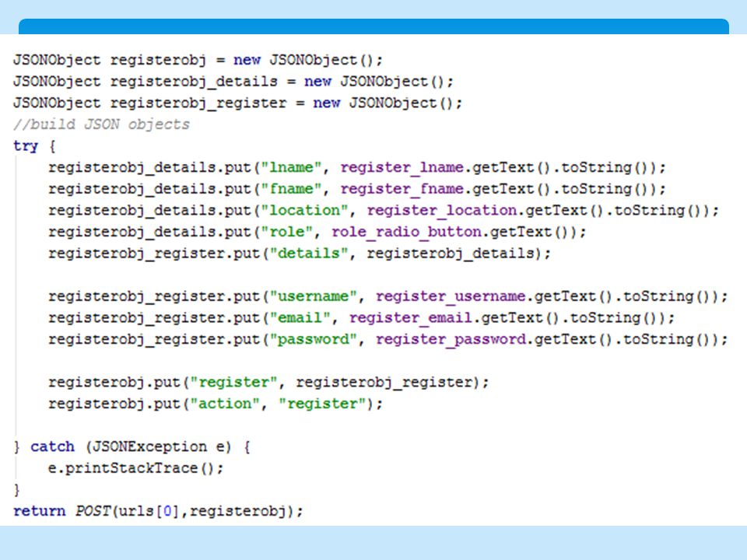Click the try keyword

(x=26, y=146)
